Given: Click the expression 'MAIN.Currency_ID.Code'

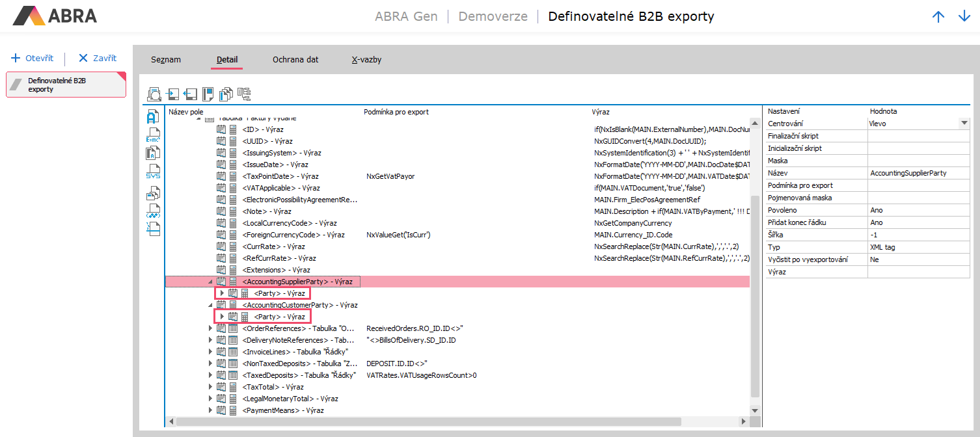Looking at the screenshot, I should (x=633, y=235).
